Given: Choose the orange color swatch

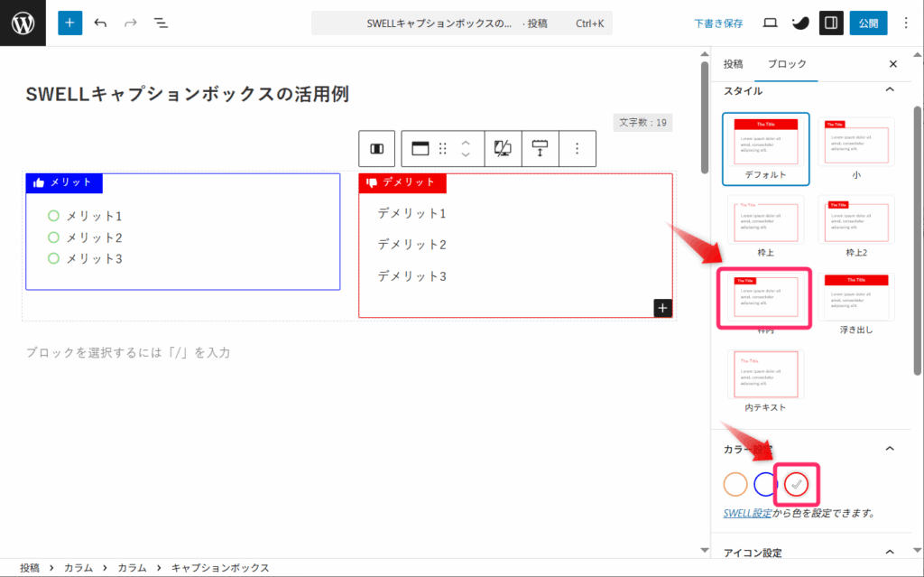Looking at the screenshot, I should [x=735, y=484].
